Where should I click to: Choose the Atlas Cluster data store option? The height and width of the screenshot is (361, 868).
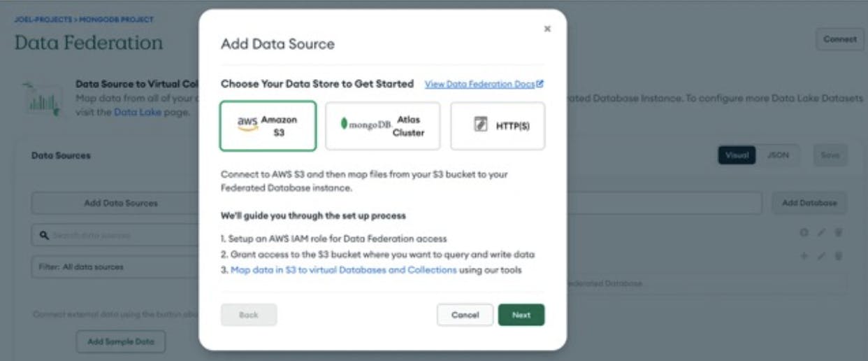pos(382,126)
